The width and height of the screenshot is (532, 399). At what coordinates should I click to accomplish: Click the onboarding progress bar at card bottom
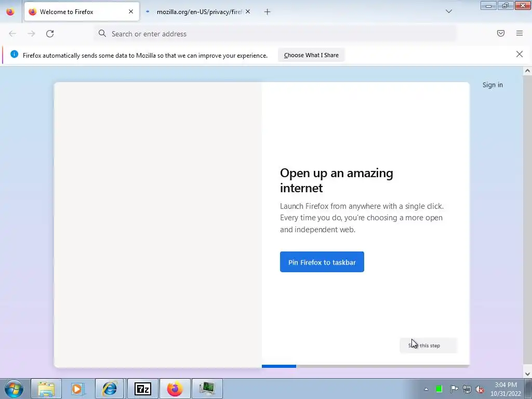[366, 366]
